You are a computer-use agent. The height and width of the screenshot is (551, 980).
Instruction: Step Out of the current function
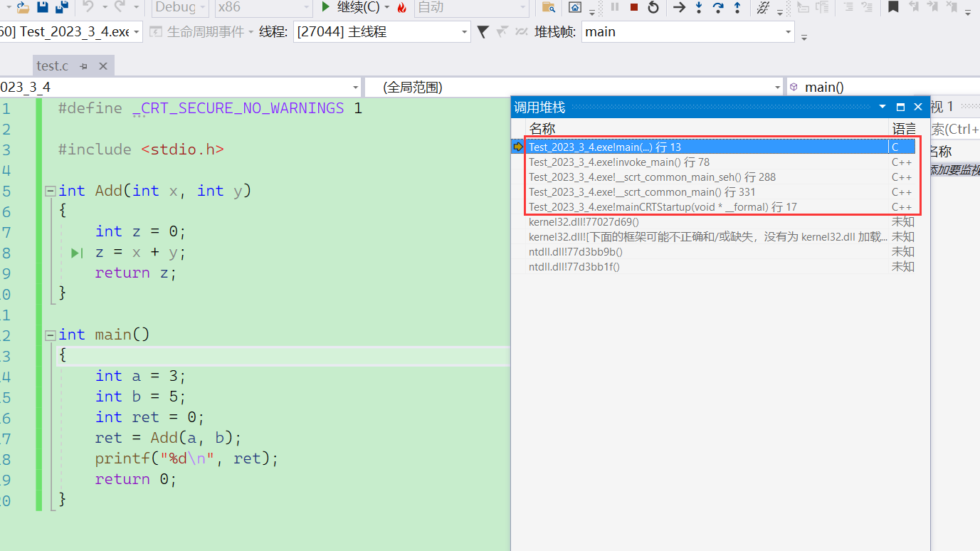pos(737,7)
